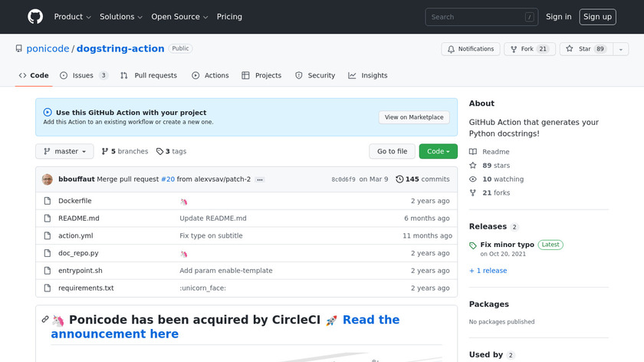Open the Readme link in About
Viewport: 644px width, 362px height.
point(495,152)
